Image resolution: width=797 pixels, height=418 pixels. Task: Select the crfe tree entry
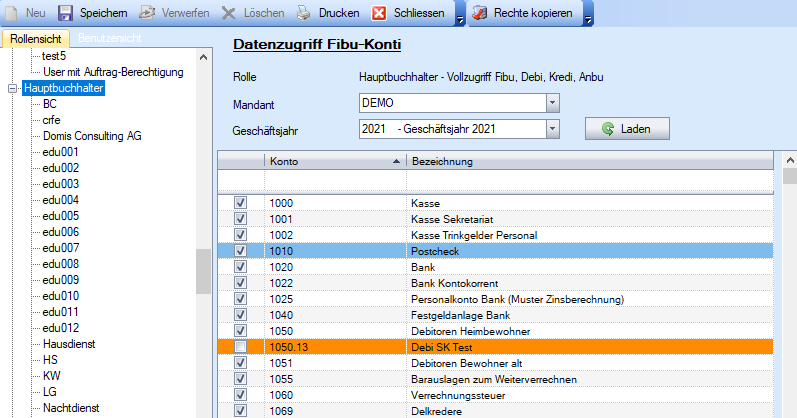(x=51, y=120)
